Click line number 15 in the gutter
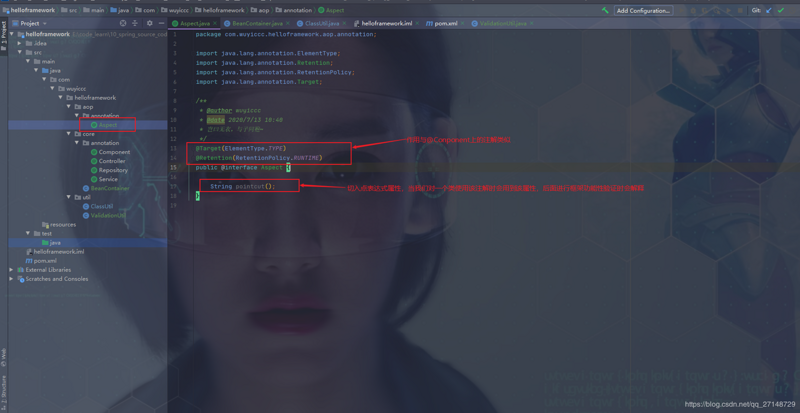Viewport: 800px width, 413px height. pyautogui.click(x=174, y=167)
